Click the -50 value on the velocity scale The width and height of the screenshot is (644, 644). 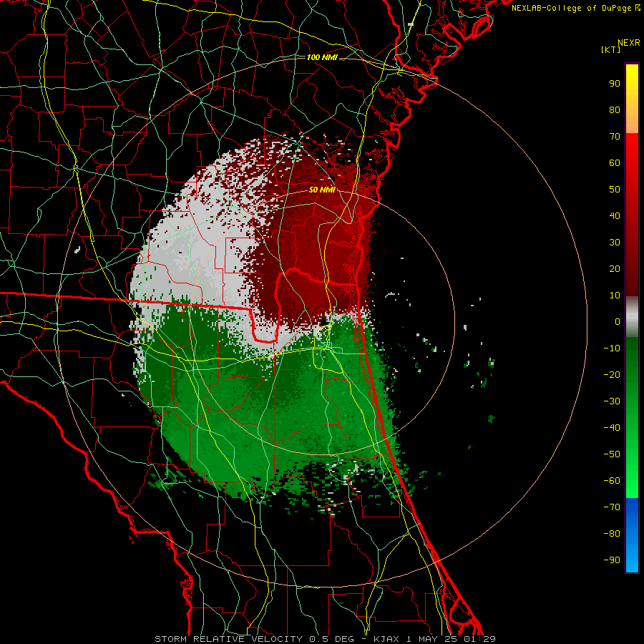click(x=612, y=454)
